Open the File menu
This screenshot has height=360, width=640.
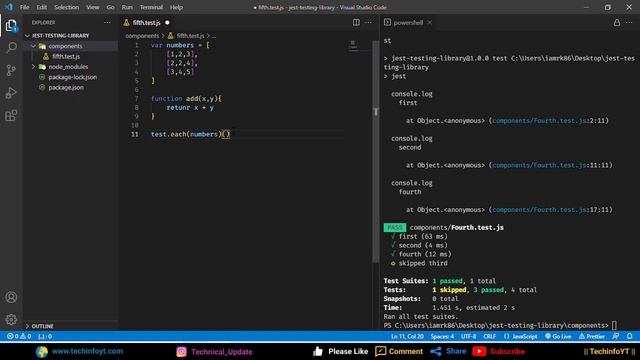[x=24, y=7]
